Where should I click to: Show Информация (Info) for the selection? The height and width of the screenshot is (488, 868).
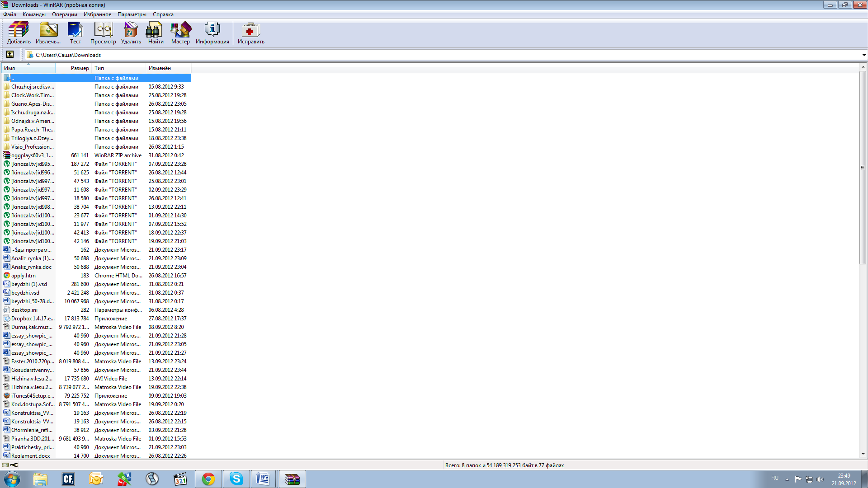[212, 33]
